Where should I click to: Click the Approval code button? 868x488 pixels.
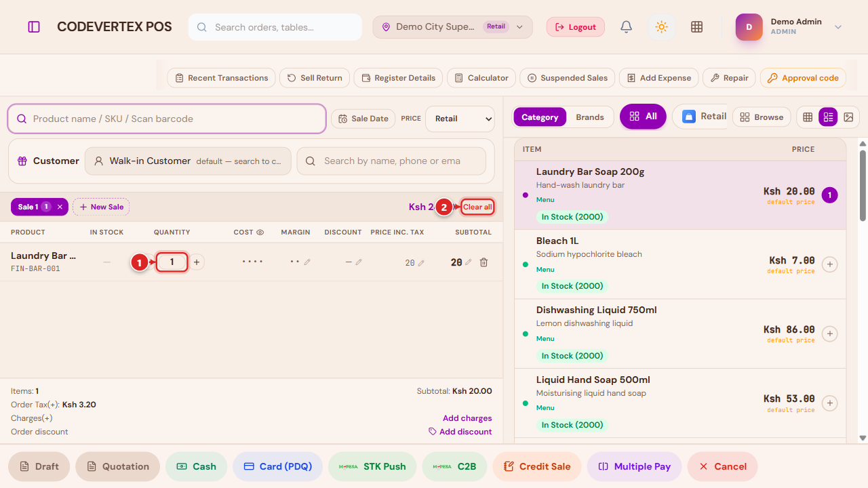[803, 78]
